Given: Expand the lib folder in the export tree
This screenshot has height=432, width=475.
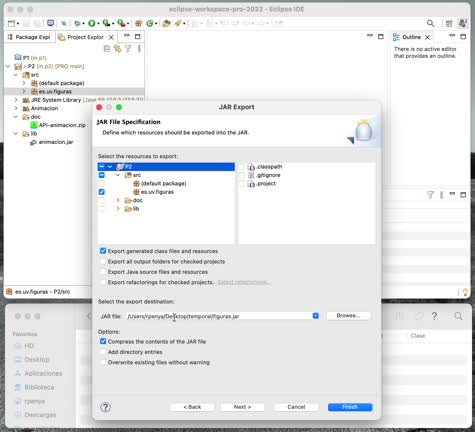Looking at the screenshot, I should [x=118, y=209].
